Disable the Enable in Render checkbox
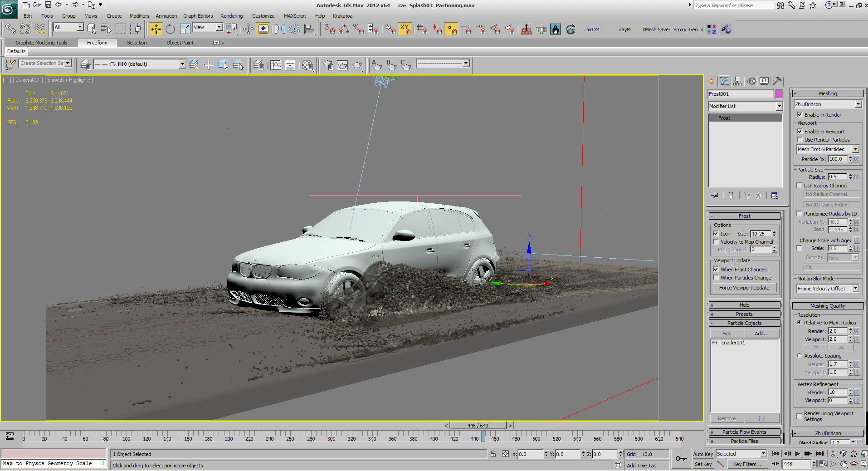This screenshot has height=471, width=868. point(800,115)
